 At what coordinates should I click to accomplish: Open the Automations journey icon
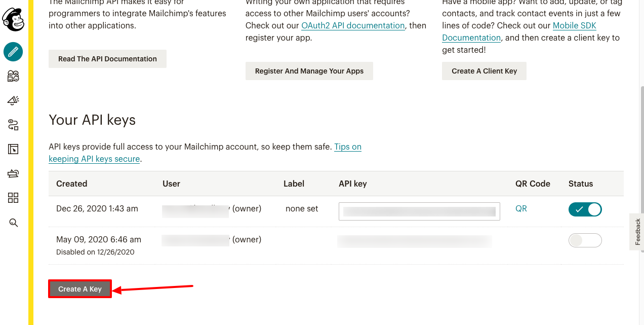[x=13, y=125]
